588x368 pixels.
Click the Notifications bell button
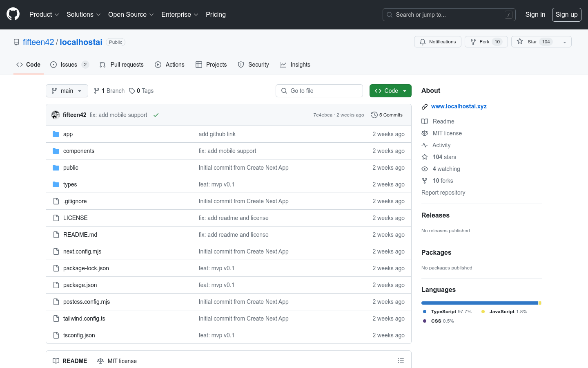pyautogui.click(x=438, y=42)
